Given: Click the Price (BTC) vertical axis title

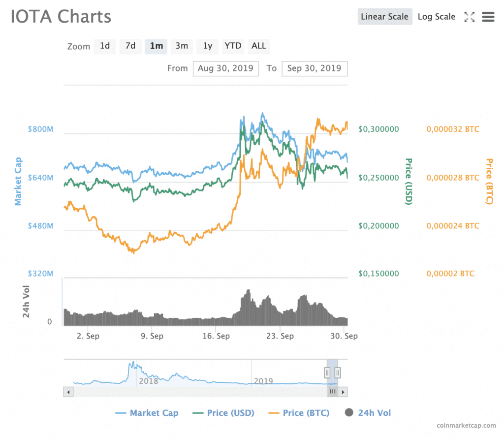Looking at the screenshot, I should click(489, 181).
